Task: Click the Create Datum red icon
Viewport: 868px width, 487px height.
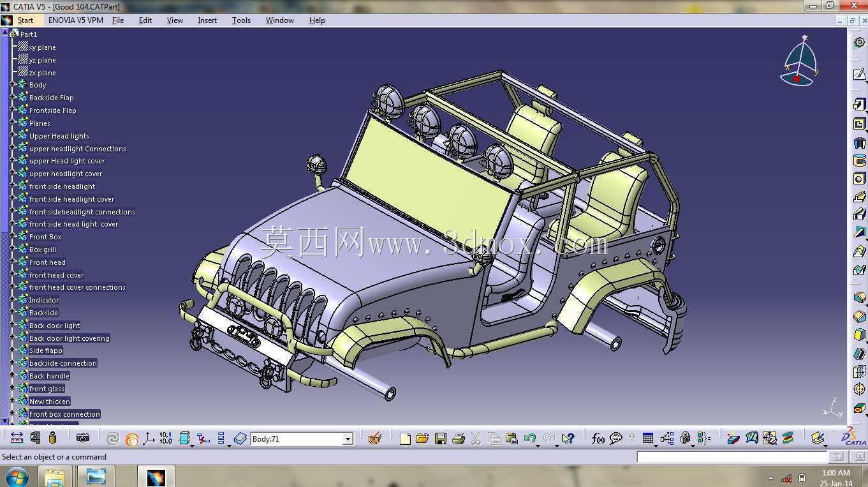Action: [203, 438]
